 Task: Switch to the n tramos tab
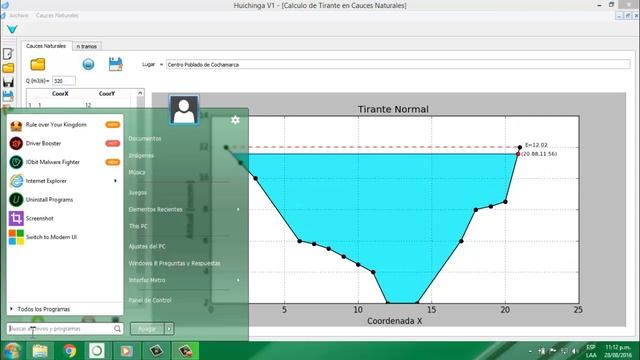click(x=87, y=47)
